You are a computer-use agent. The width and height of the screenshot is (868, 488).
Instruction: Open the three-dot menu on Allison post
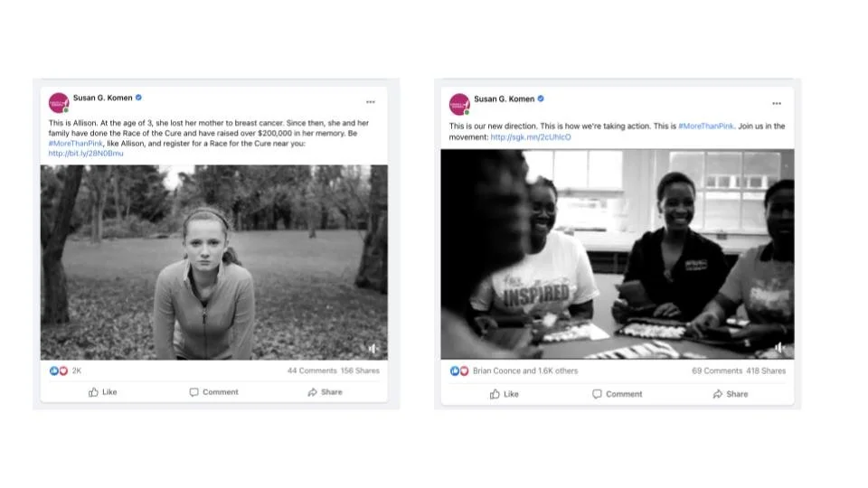(x=371, y=102)
